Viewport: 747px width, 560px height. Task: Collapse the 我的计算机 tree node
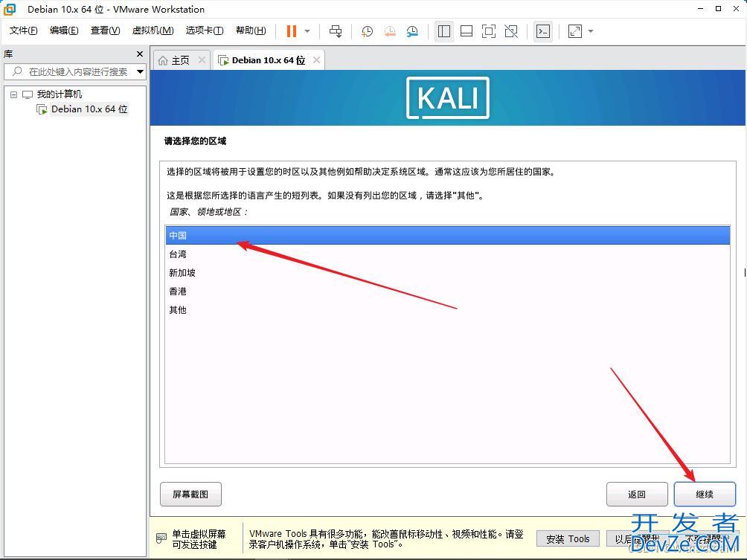coord(14,94)
